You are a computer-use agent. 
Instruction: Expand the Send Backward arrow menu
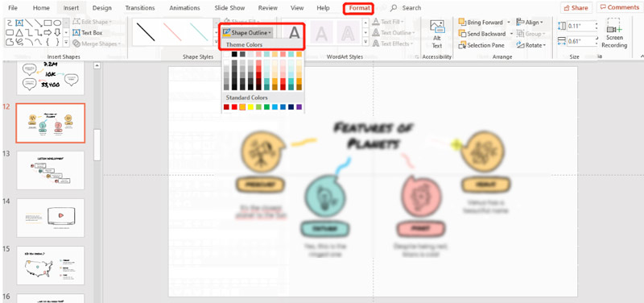511,34
